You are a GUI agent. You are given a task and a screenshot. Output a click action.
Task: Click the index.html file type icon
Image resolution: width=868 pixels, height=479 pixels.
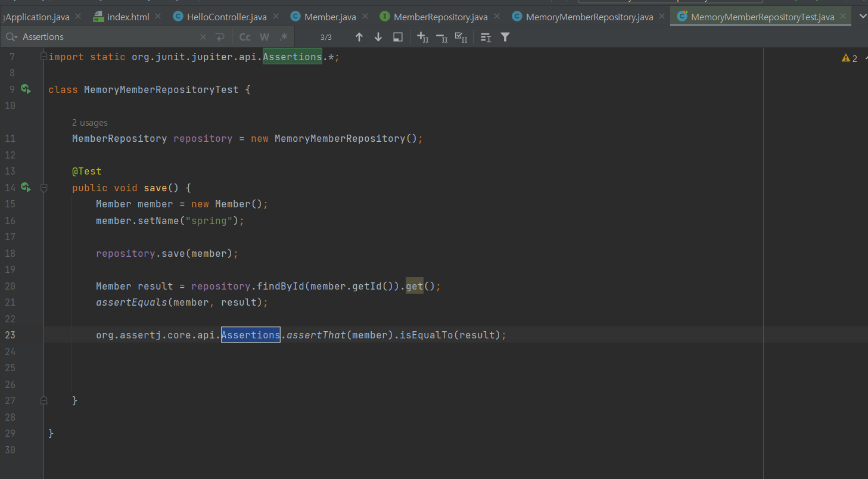click(98, 17)
